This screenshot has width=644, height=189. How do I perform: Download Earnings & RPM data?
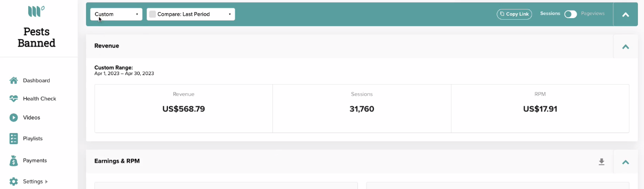tap(601, 162)
